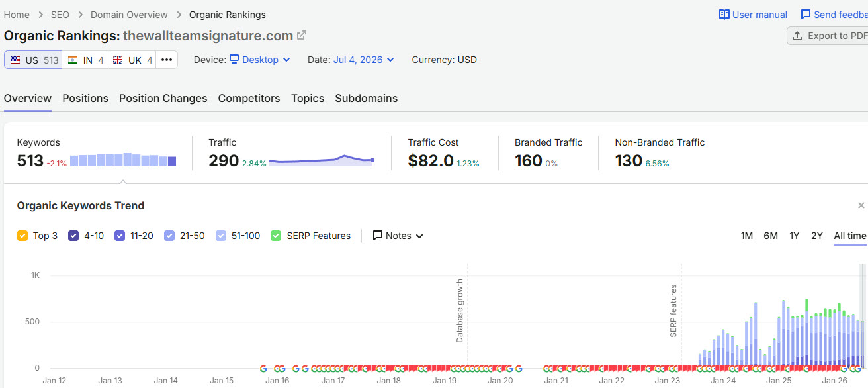Click the Notes speech bubble icon
This screenshot has width=868, height=388.
point(378,236)
